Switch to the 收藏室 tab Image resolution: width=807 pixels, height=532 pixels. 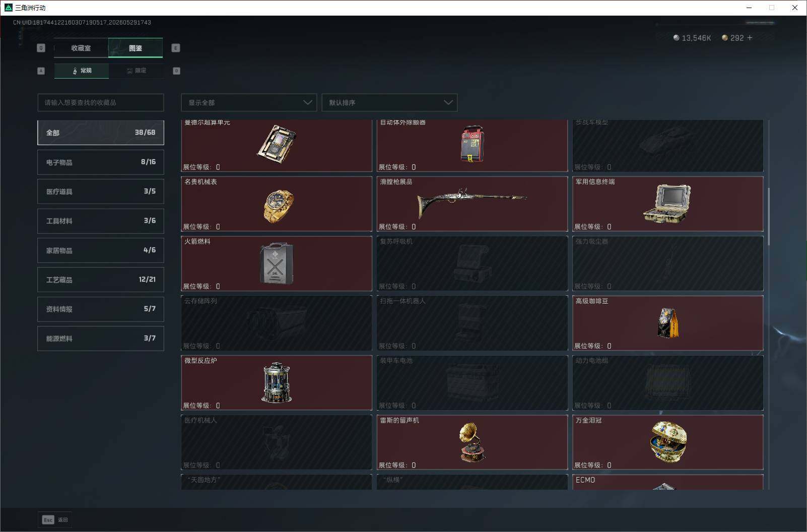tap(81, 48)
